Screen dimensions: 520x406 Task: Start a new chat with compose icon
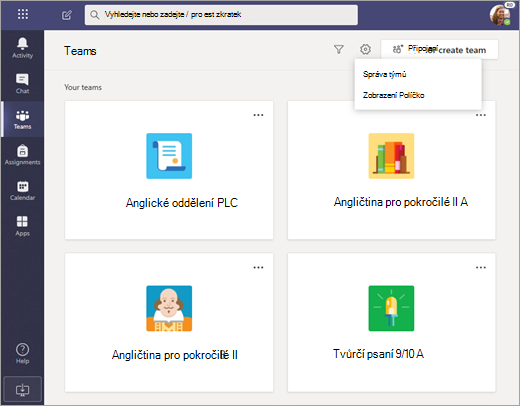tap(67, 15)
